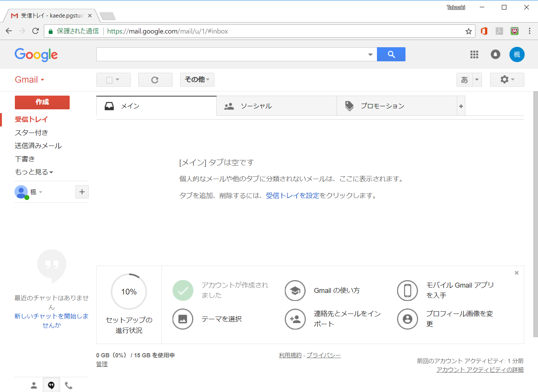Close the 受信トレイ browser tab
538x392 pixels.
click(90, 16)
